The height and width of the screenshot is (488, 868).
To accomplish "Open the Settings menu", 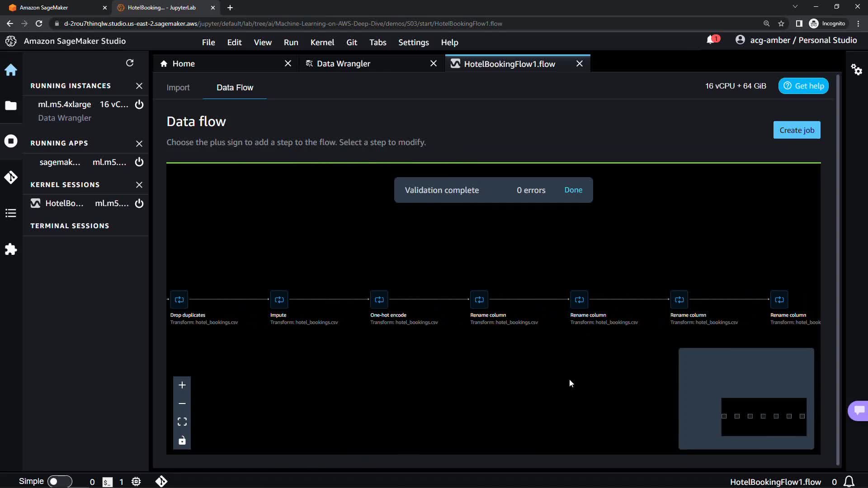I will (x=413, y=42).
